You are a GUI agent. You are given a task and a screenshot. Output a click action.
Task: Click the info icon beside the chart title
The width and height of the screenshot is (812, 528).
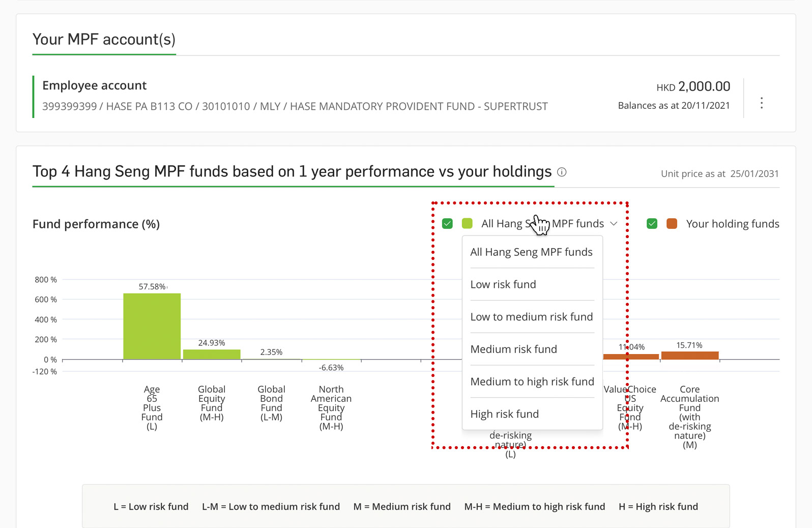(562, 172)
